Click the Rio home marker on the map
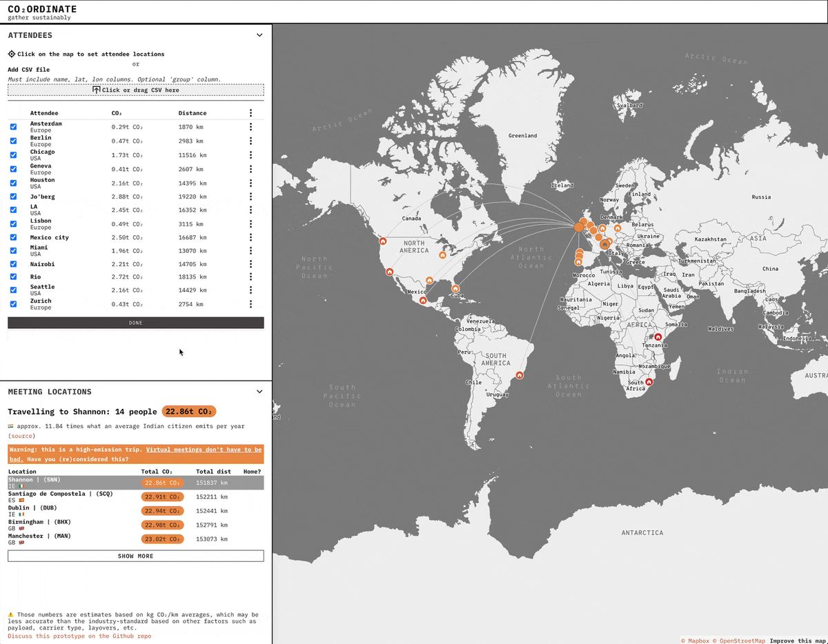 click(519, 375)
